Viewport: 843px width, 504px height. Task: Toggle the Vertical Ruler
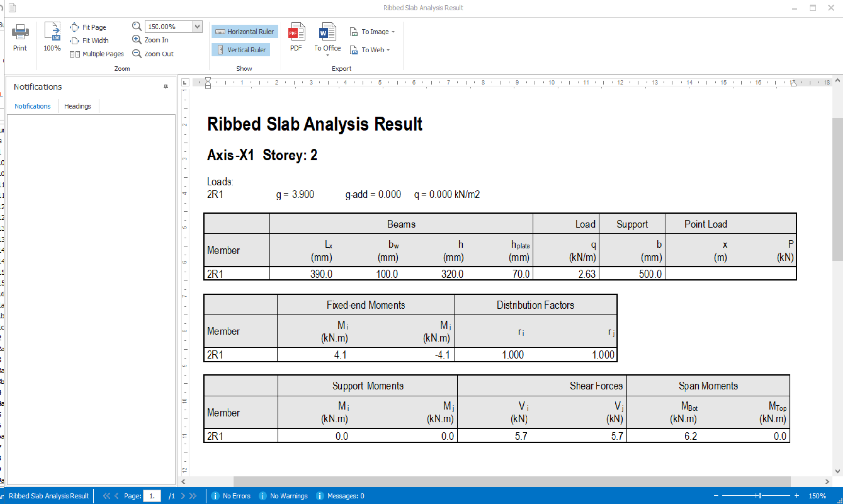[241, 50]
